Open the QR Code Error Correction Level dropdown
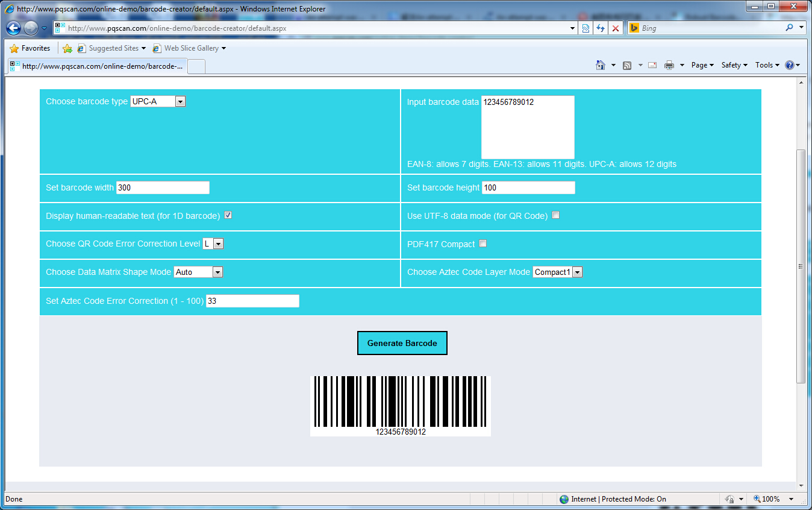Screen dimensions: 812x510 (213, 244)
